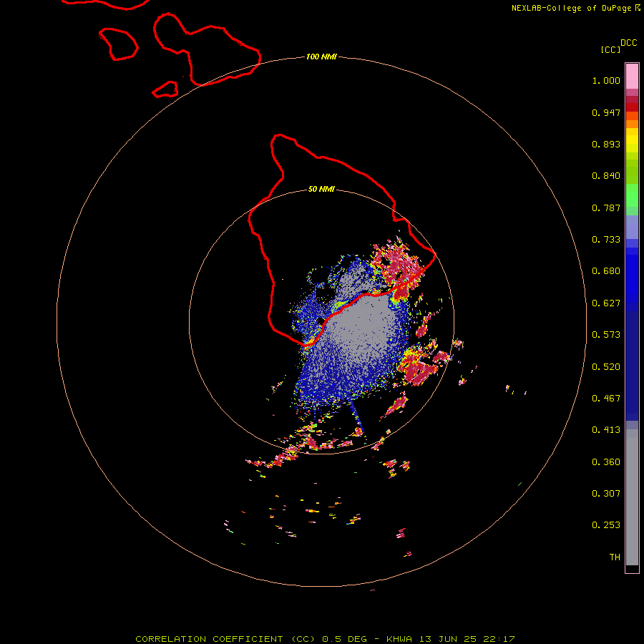Click the TH threshold label

pyautogui.click(x=615, y=557)
